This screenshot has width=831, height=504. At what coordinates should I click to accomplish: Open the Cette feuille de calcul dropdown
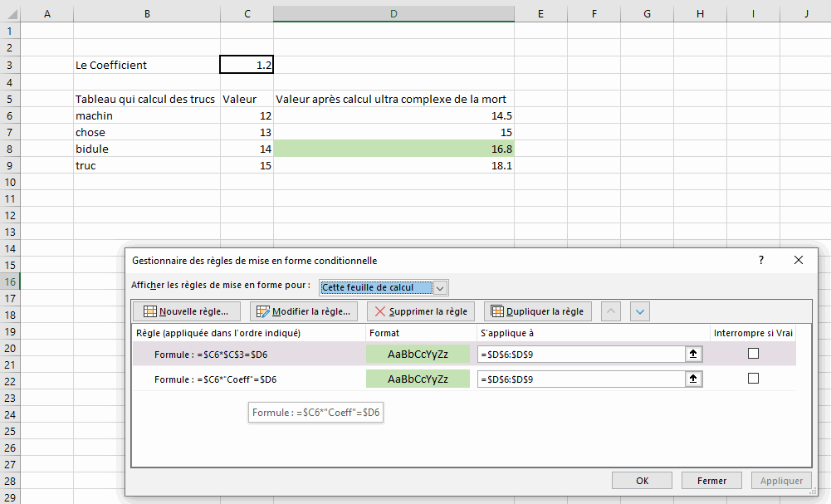(x=440, y=287)
